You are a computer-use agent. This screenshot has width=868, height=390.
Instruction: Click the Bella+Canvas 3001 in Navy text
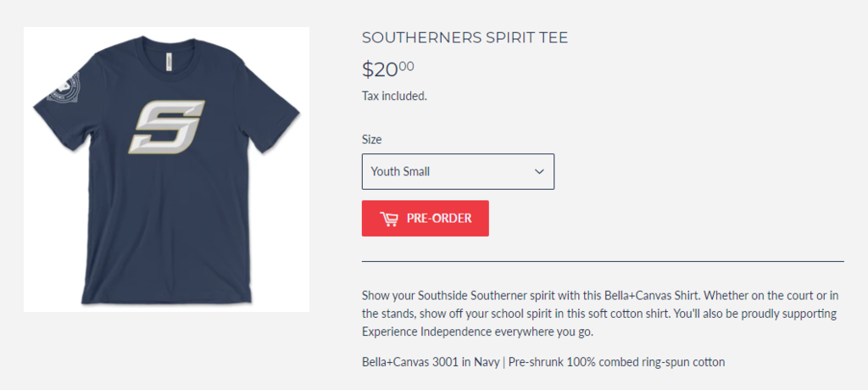(x=431, y=362)
